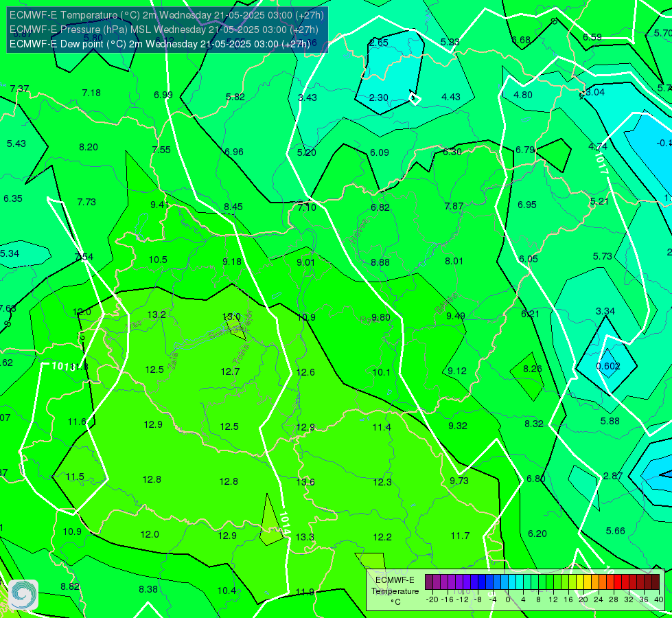Click the 1014 isobar label
The width and height of the screenshot is (672, 618).
pos(285,523)
